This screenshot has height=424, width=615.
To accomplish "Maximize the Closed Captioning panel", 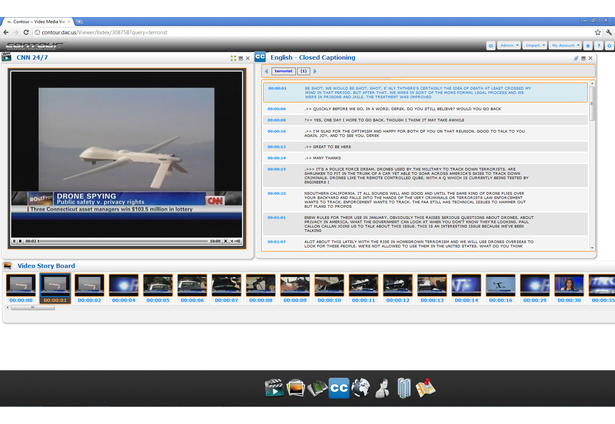I will (583, 58).
